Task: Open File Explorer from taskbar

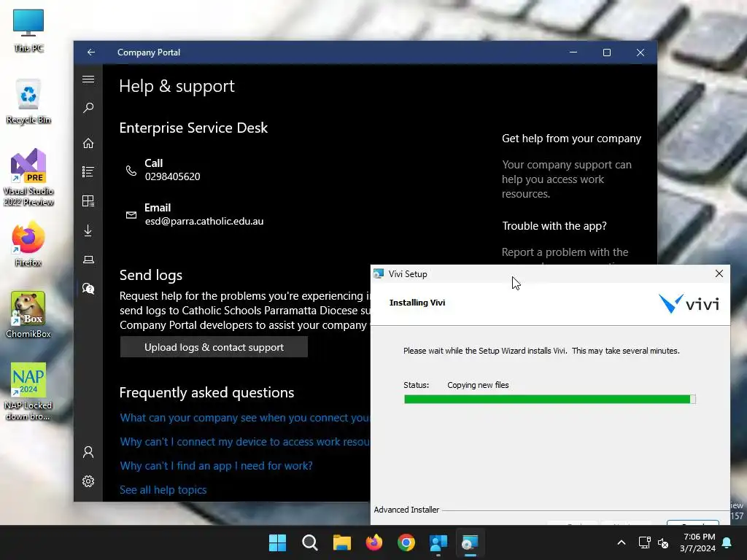Action: (x=342, y=542)
